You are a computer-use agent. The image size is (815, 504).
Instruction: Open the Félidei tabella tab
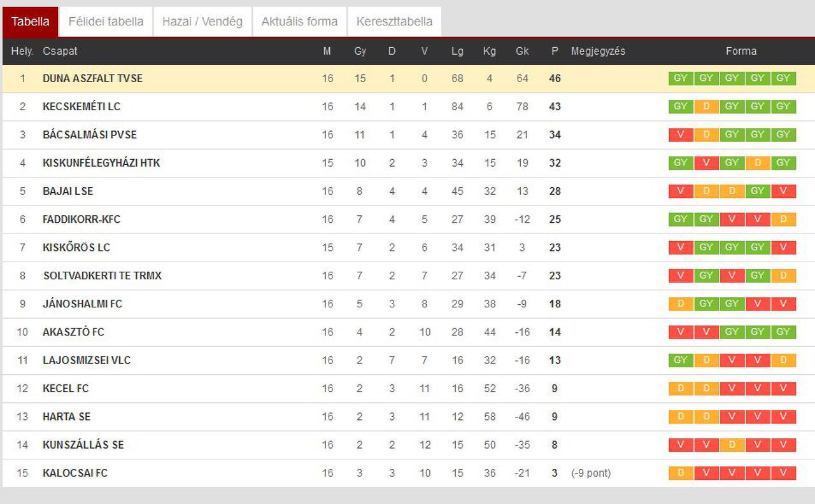point(106,22)
